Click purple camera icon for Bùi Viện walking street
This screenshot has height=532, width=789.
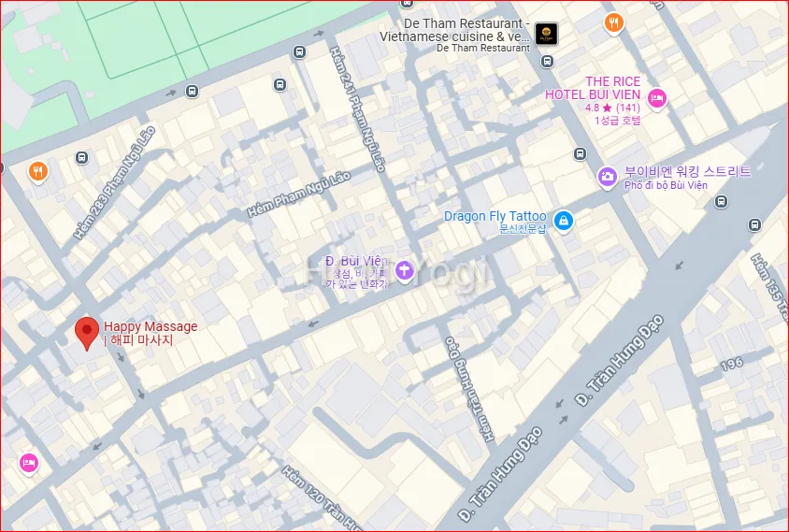[x=608, y=176]
